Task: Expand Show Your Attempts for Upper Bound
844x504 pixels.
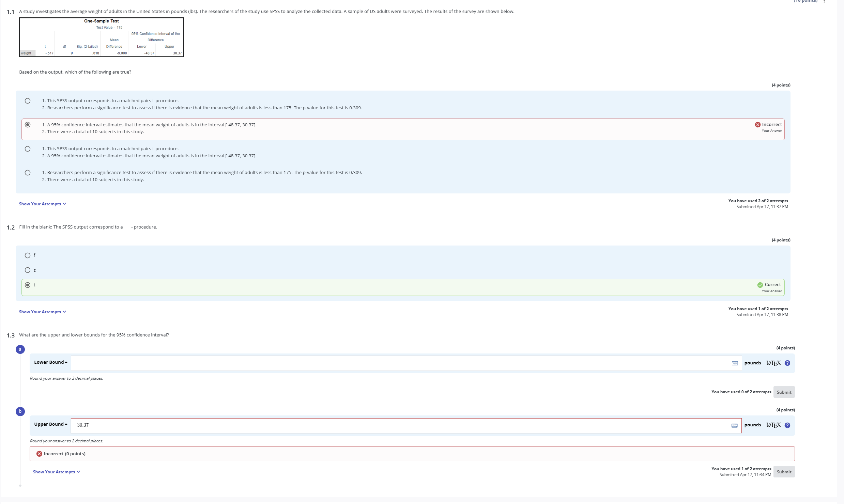Action: coord(57,472)
